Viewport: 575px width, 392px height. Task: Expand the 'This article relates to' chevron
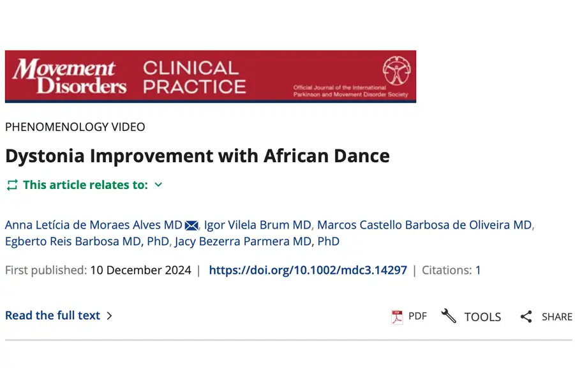tap(159, 185)
